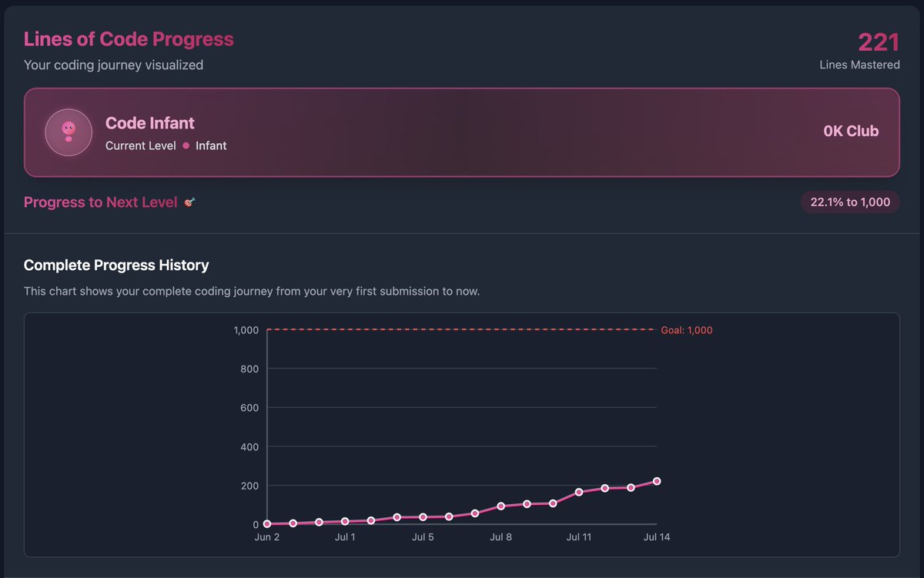Click the pink dot beside Infant
Viewport: 924px width, 578px height.
[x=186, y=145]
